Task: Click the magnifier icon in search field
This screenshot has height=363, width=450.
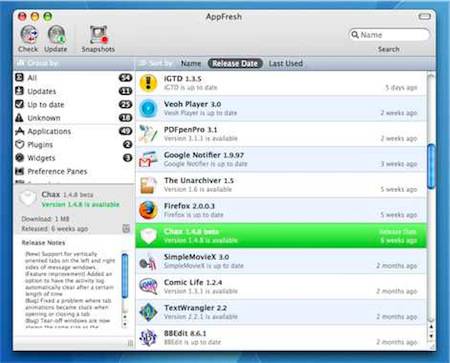Action: point(355,35)
